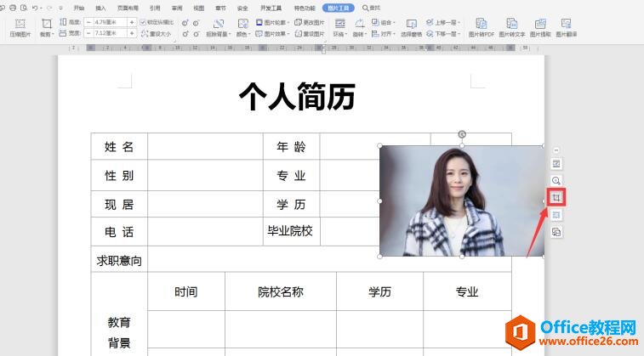Select the 图片工具 Picture Tools tab
644x356 pixels.
click(339, 8)
